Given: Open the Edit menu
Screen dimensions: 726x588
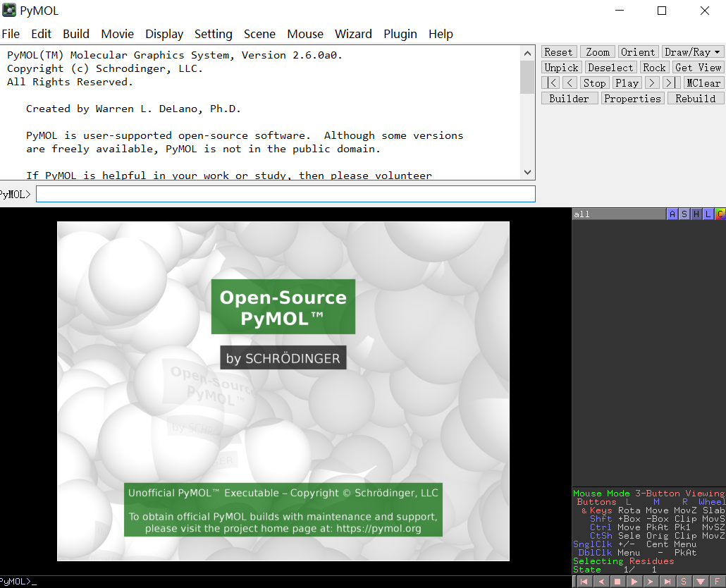Looking at the screenshot, I should pos(41,34).
